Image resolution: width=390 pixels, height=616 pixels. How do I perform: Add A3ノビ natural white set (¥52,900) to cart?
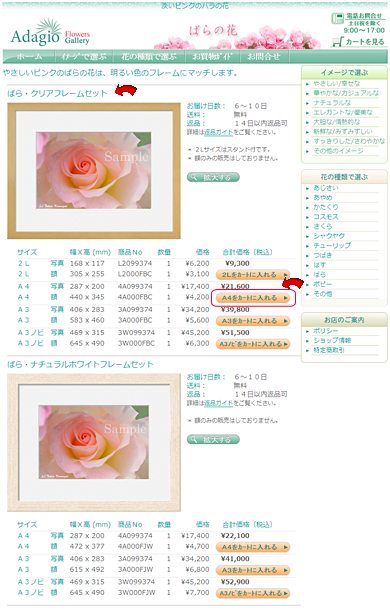(253, 593)
